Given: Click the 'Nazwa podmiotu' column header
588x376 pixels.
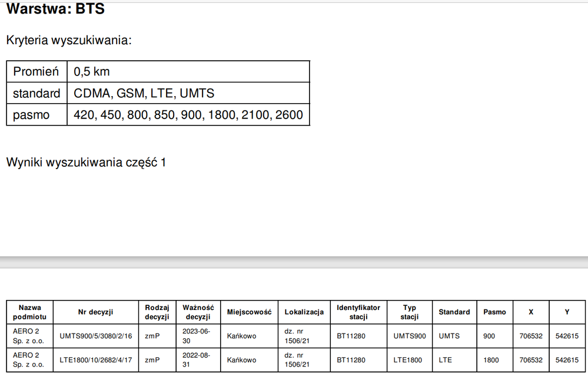Looking at the screenshot, I should click(x=29, y=312).
